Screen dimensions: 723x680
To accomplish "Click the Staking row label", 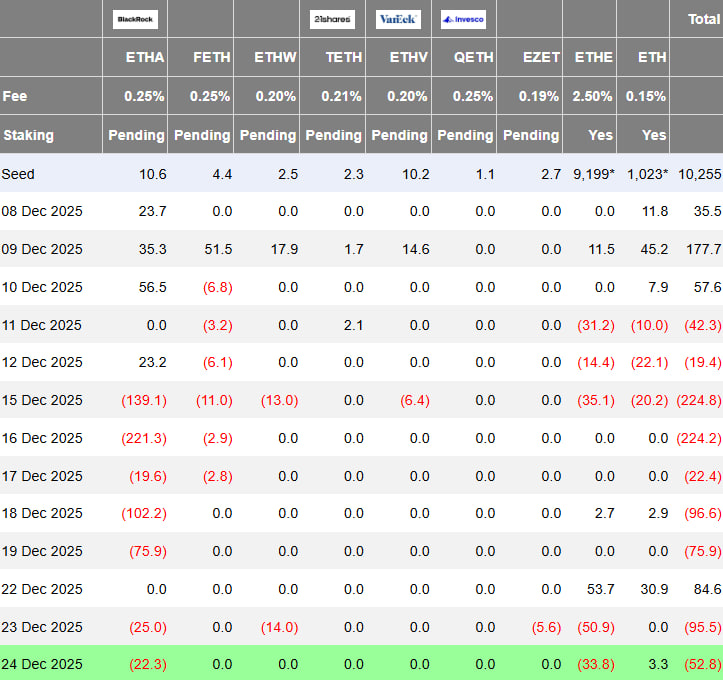I will tap(28, 135).
